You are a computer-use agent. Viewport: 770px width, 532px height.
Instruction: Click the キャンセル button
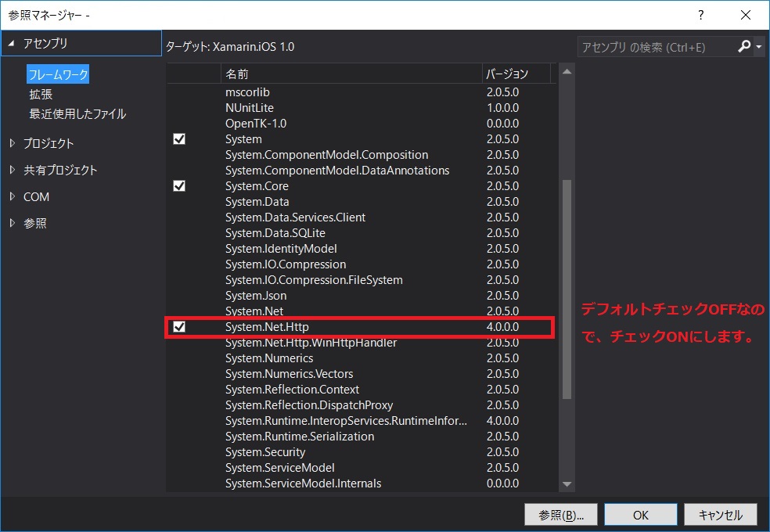(721, 515)
